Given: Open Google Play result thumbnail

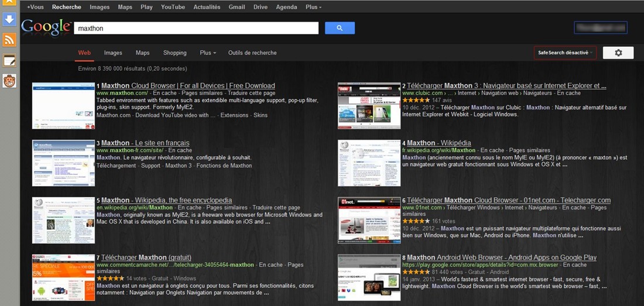Looking at the screenshot, I should 369,278.
